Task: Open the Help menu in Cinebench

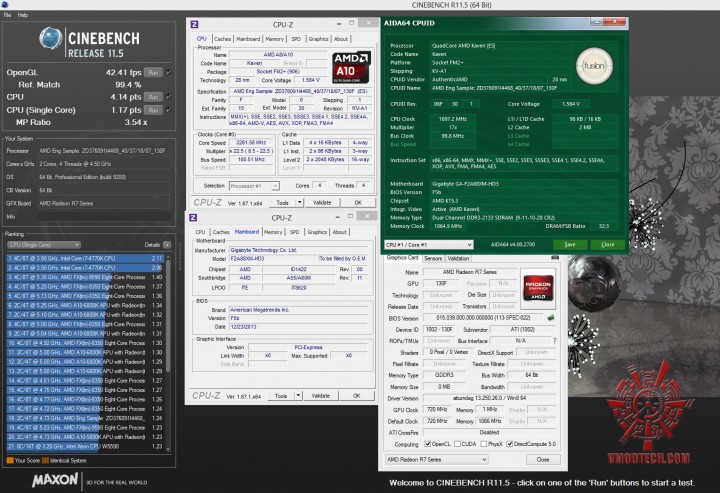Action: click(x=23, y=15)
